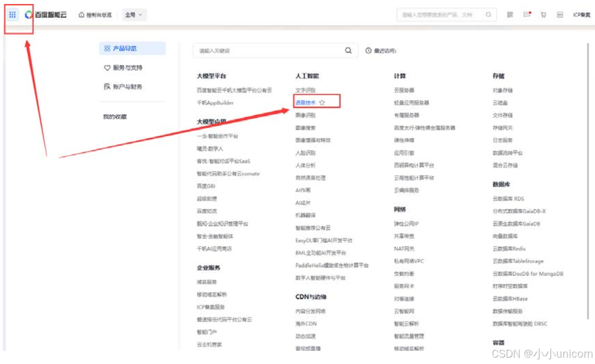Open 文件存储 link
This screenshot has height=364, width=595.
coord(503,115)
